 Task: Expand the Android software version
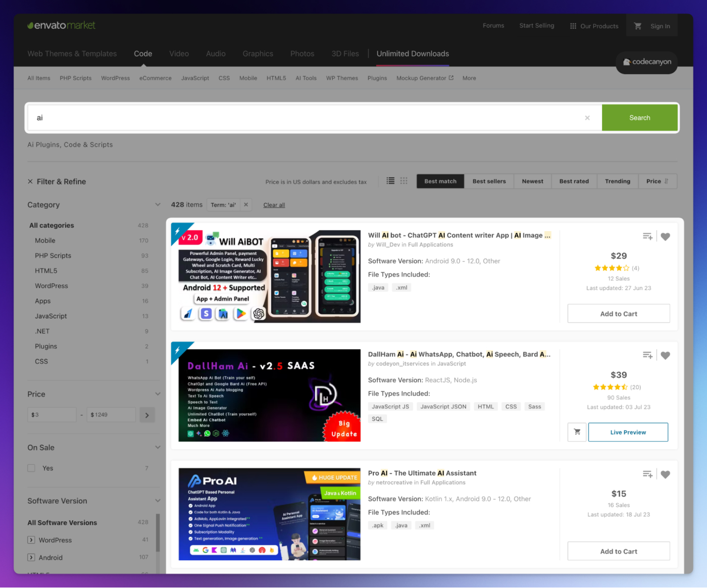tap(31, 558)
